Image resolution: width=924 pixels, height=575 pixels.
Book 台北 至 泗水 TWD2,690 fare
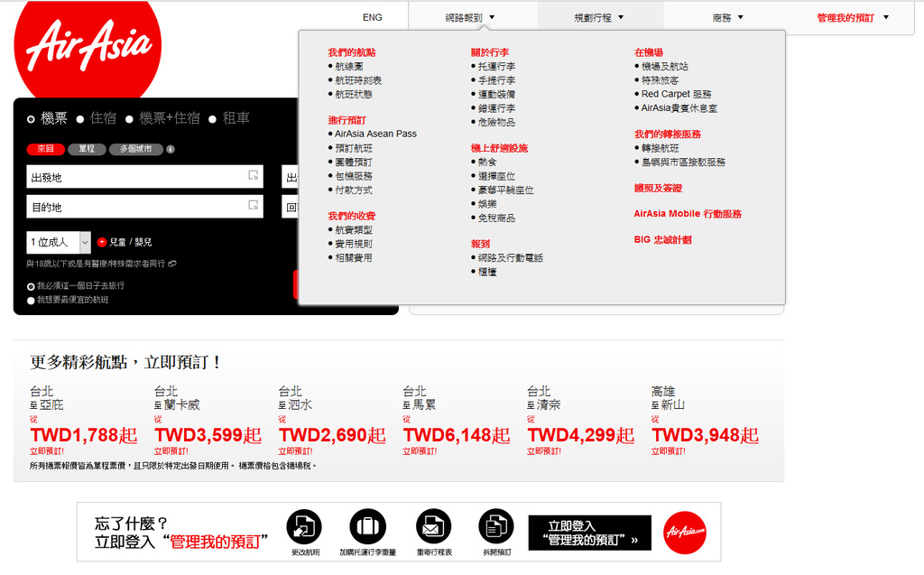[x=332, y=436]
